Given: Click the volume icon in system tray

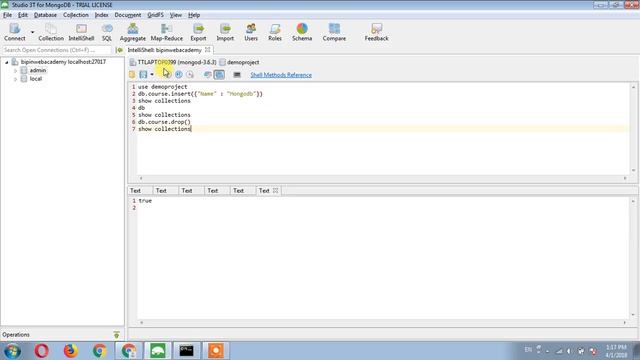Looking at the screenshot, I should pos(569,351).
